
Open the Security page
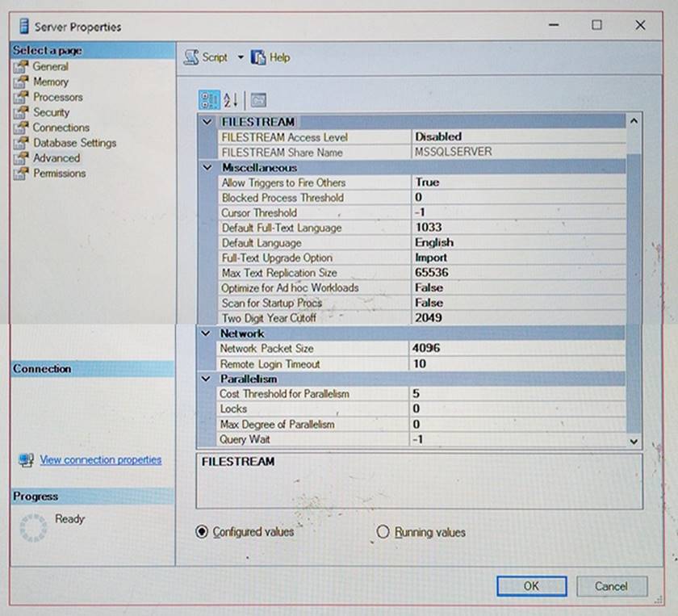(52, 112)
